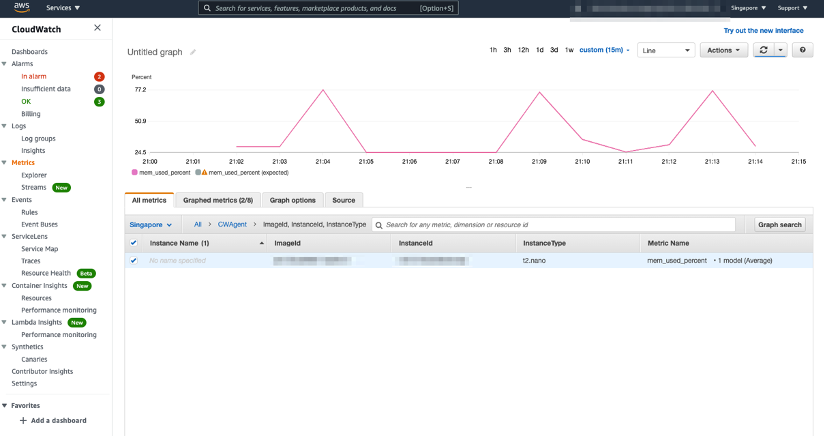Screen dimensions: 824x437
Task: Open the Actions dropdown button
Action: click(x=724, y=50)
